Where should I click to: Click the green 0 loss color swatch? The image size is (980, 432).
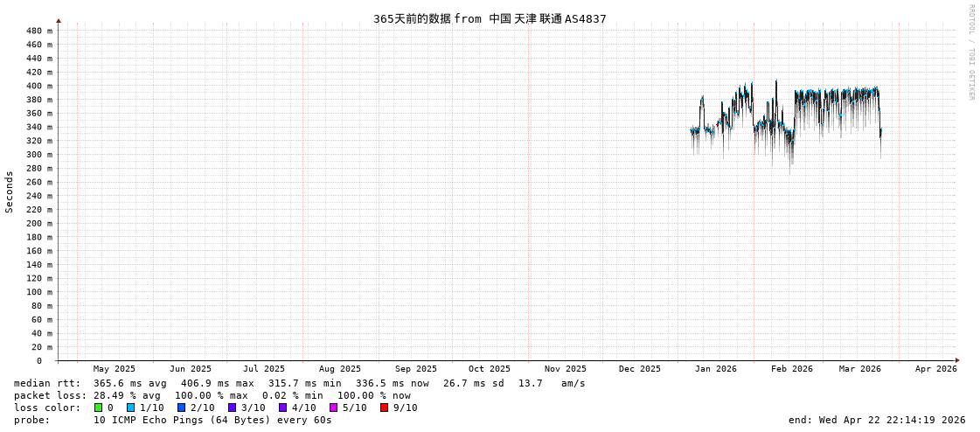(x=99, y=408)
